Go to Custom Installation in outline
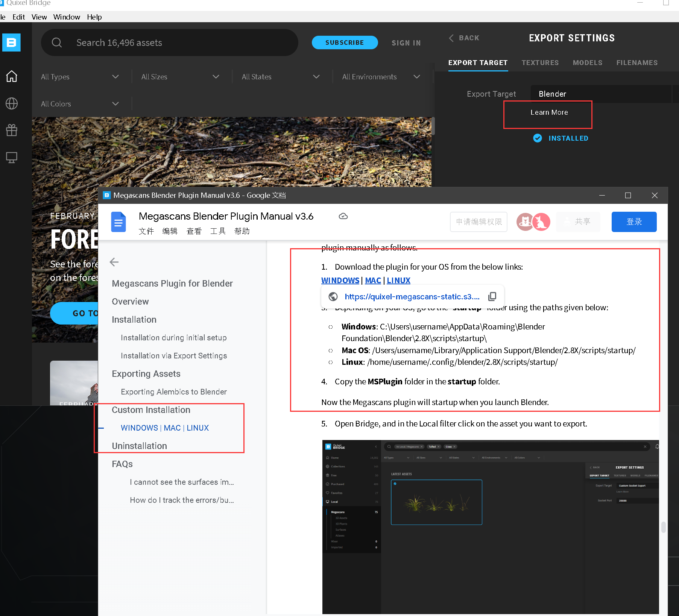Screen dimensions: 679x616 (151, 410)
